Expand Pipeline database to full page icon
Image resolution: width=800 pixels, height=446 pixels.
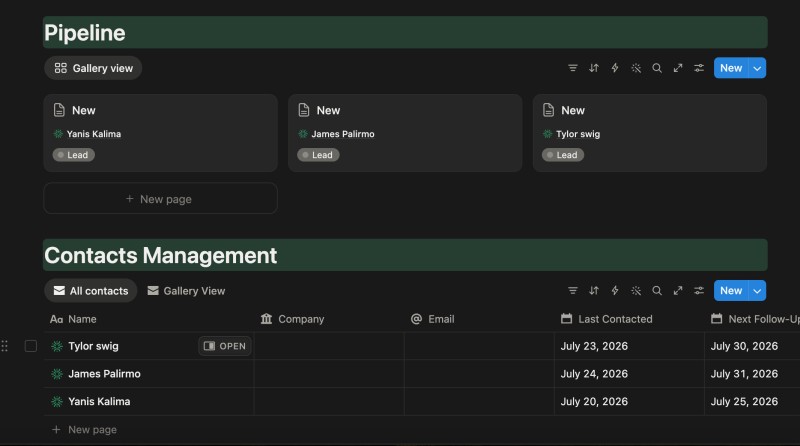[x=678, y=68]
